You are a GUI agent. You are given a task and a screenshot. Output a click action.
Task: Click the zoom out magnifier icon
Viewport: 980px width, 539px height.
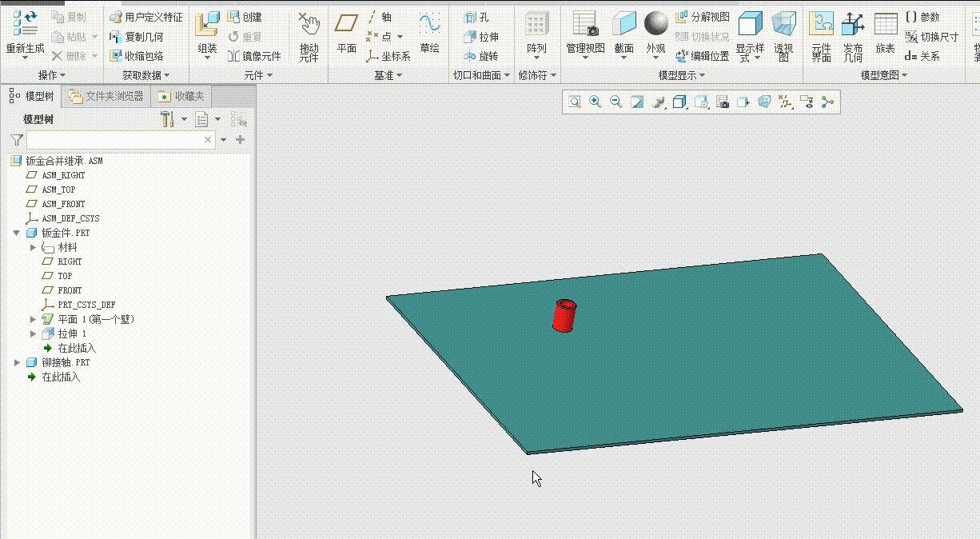[615, 102]
